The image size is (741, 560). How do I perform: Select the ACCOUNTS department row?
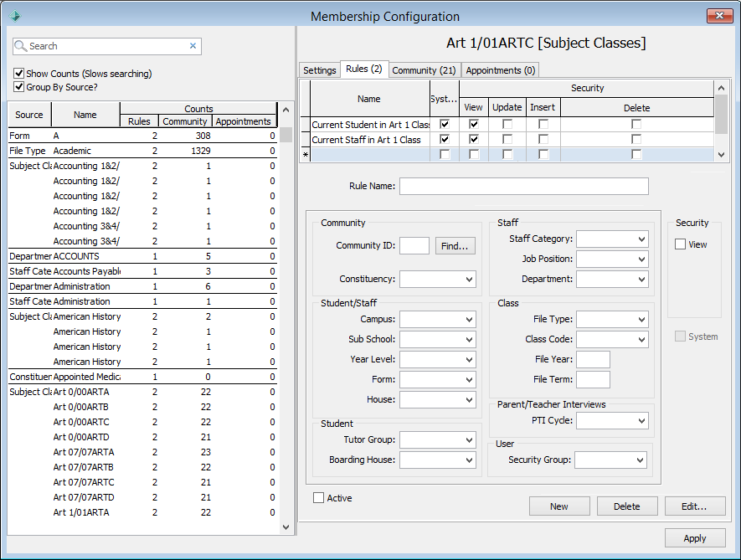pos(142,256)
